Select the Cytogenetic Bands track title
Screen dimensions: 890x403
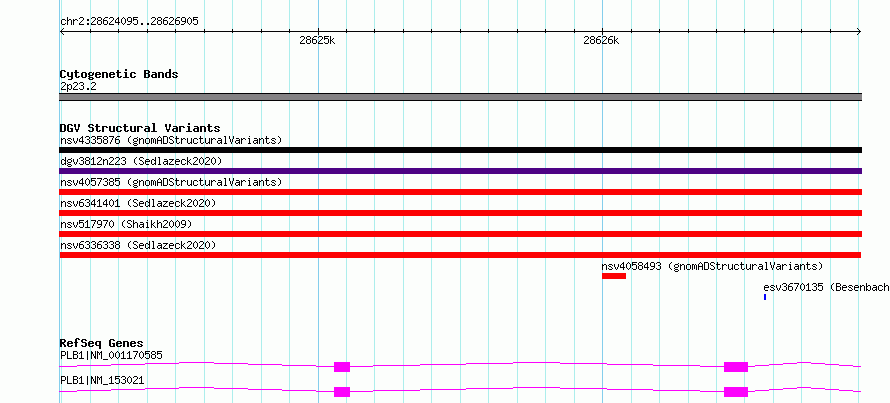pos(119,74)
